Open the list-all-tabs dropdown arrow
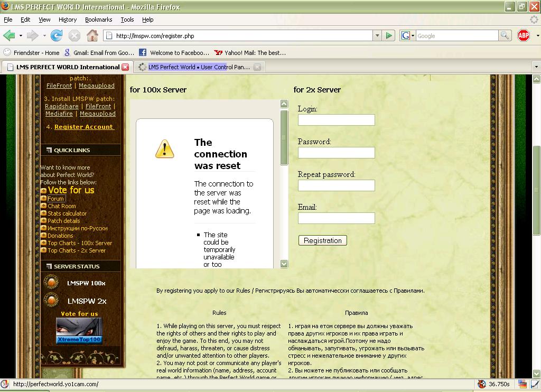The height and width of the screenshot is (392, 541). 536,67
